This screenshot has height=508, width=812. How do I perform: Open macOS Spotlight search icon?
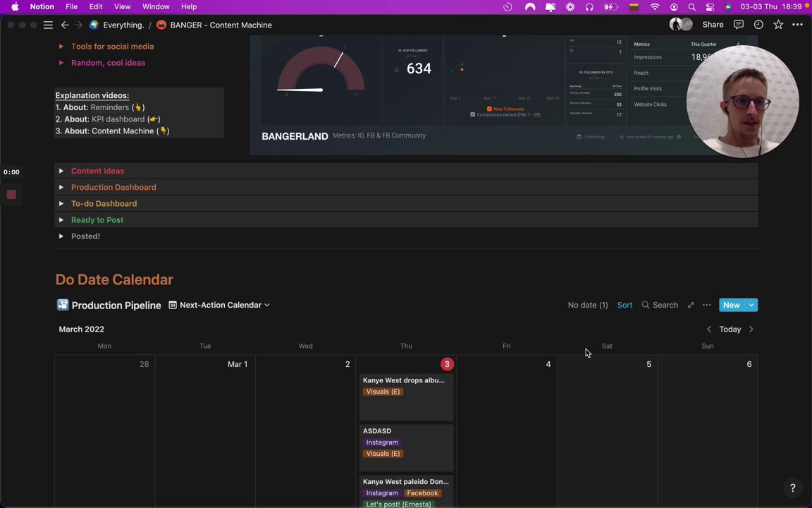coord(692,7)
